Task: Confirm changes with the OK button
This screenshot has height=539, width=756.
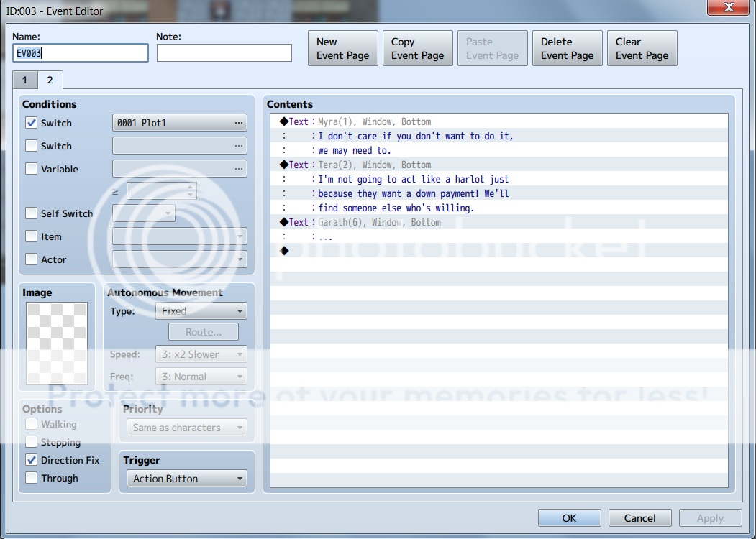Action: pyautogui.click(x=569, y=518)
